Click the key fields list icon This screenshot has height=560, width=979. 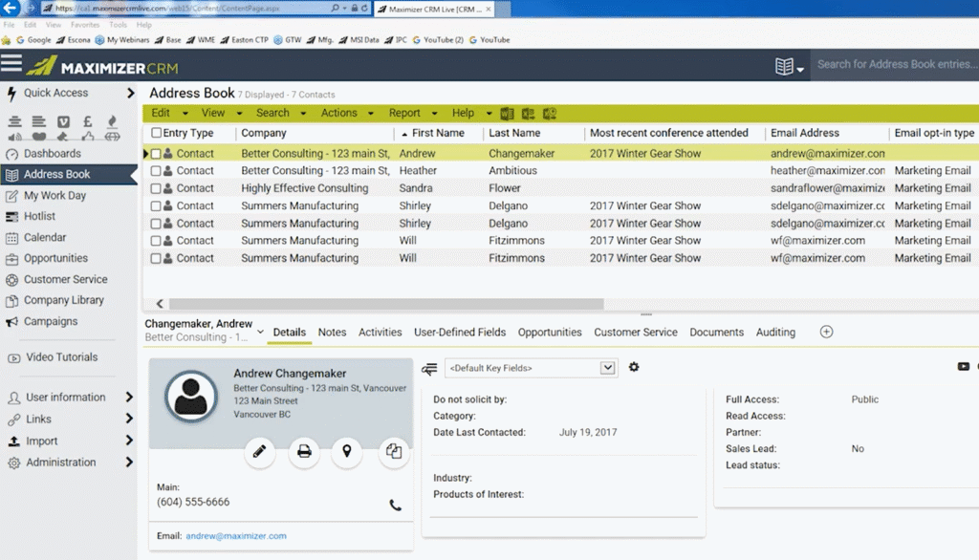coord(429,368)
